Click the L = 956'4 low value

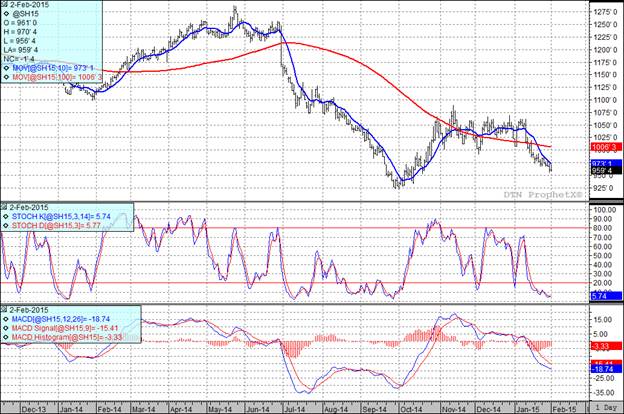pos(20,41)
